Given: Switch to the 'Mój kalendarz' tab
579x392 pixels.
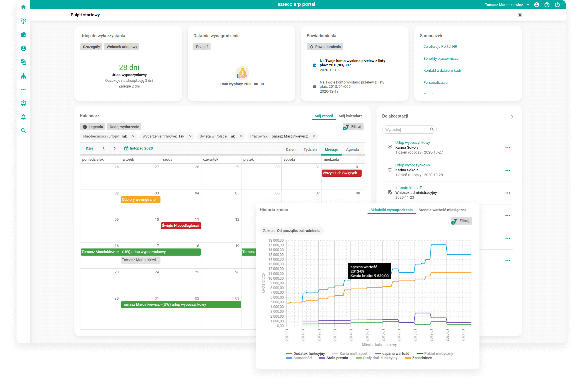Looking at the screenshot, I should (350, 116).
